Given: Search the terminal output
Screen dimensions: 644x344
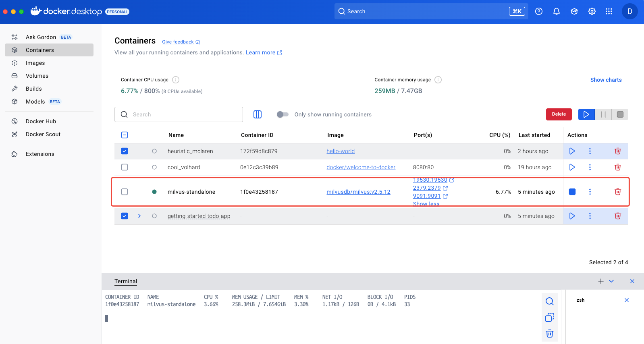Looking at the screenshot, I should click(x=550, y=301).
